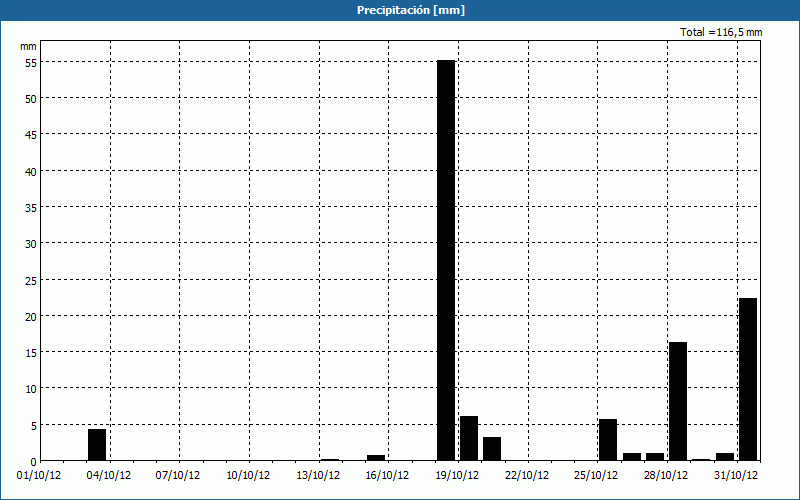Click the last bar at 31/10/12
The width and height of the screenshot is (800, 500).
[748, 379]
